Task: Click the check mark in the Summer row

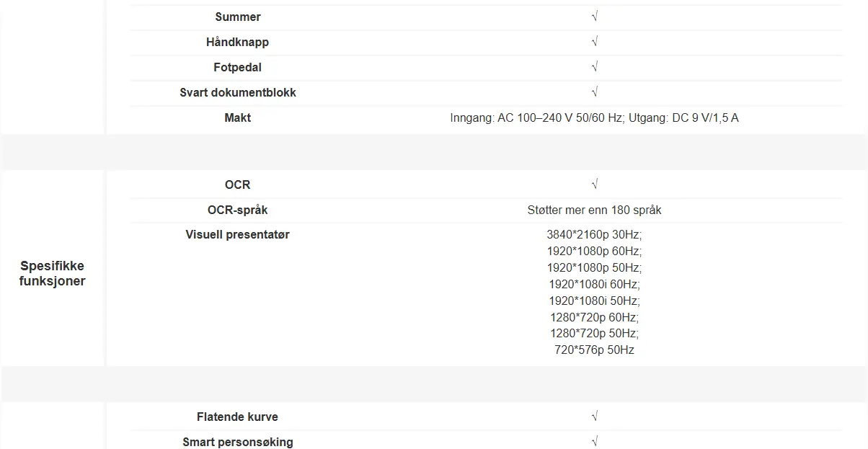Action: [x=595, y=17]
